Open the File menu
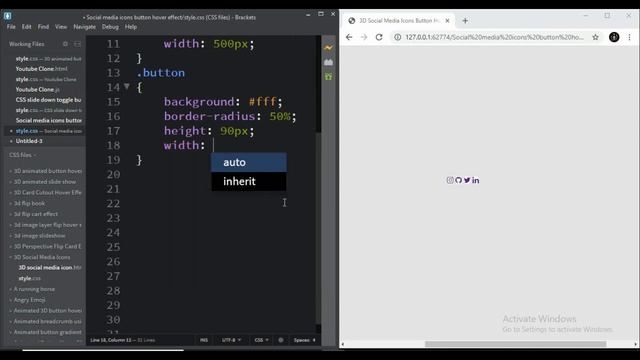 (11, 27)
